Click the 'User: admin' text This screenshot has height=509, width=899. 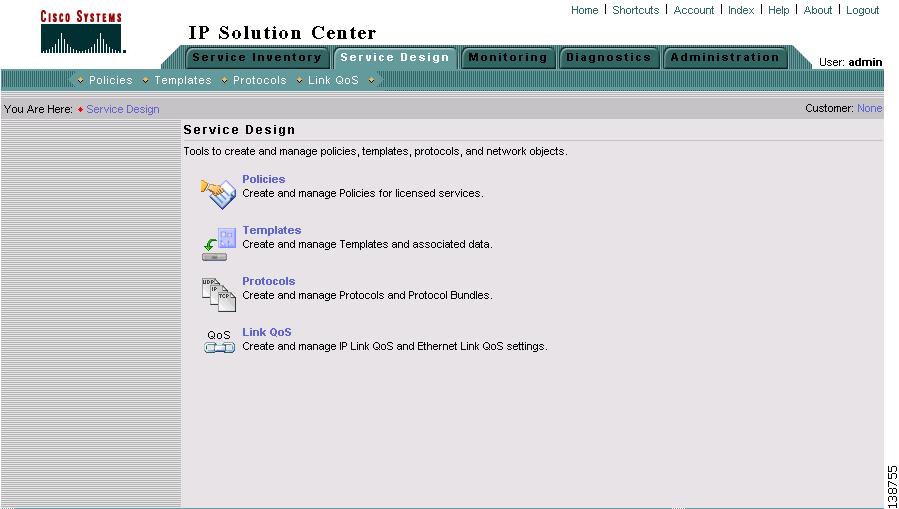(850, 62)
